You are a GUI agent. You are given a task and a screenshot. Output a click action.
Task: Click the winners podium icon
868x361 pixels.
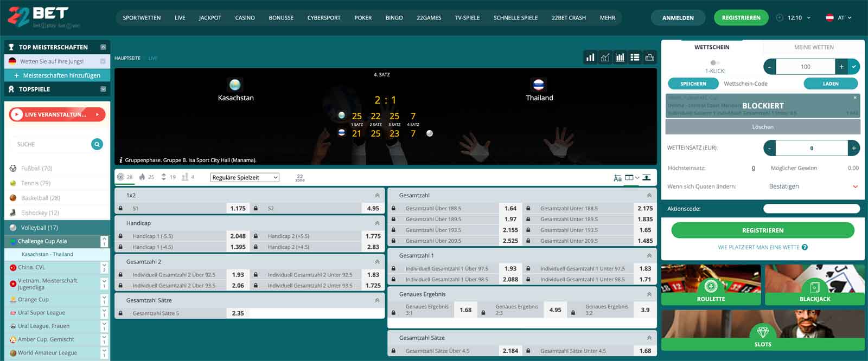[x=649, y=57]
